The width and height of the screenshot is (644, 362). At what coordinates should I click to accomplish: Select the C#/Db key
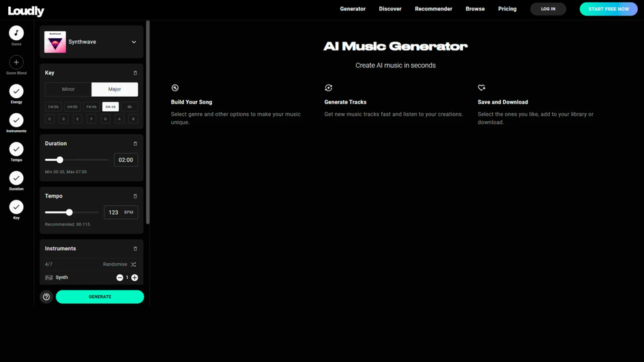pyautogui.click(x=53, y=107)
